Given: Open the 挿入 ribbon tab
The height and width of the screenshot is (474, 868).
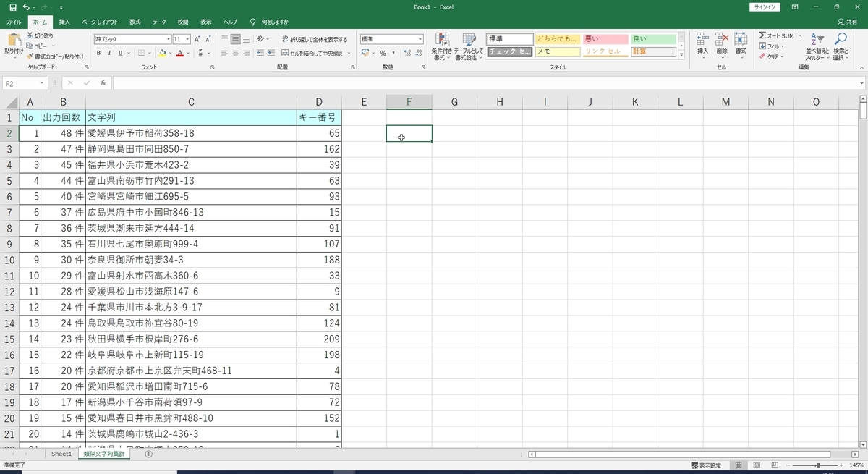Looking at the screenshot, I should point(64,22).
